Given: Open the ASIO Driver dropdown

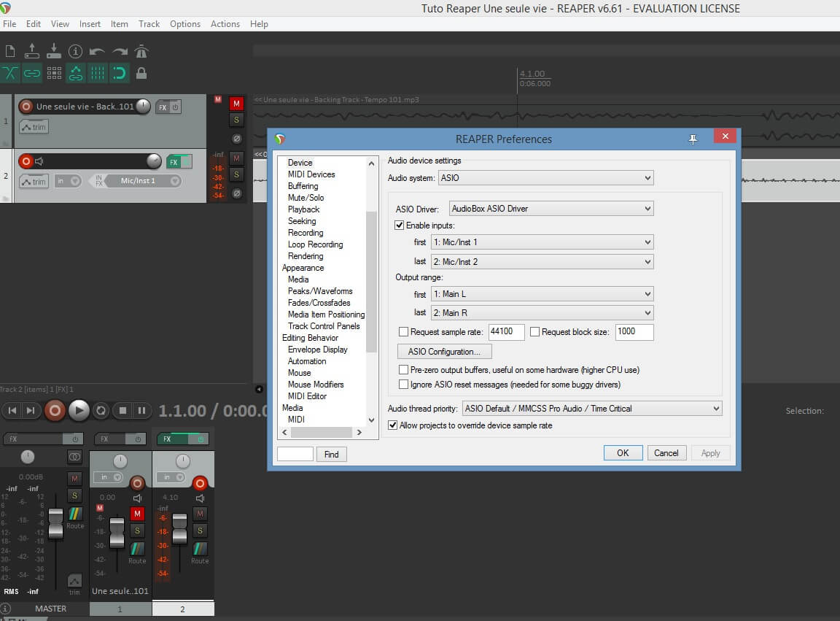Looking at the screenshot, I should pos(551,209).
